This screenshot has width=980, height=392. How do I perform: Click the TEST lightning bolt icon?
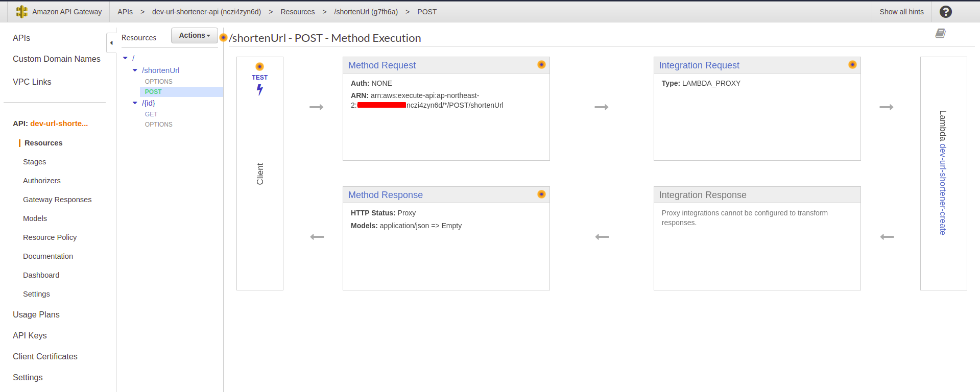coord(260,90)
